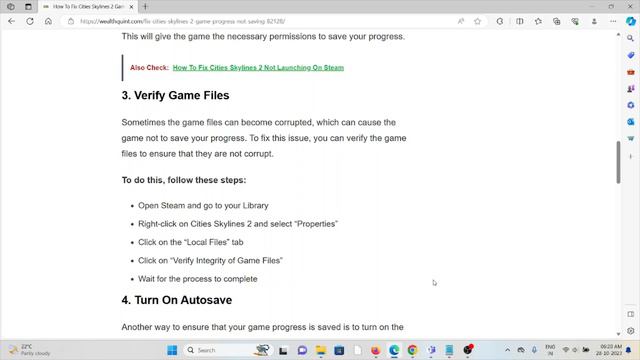Image resolution: width=640 pixels, height=360 pixels.
Task: Open the workspaces icon in title bar
Action: click(11, 7)
